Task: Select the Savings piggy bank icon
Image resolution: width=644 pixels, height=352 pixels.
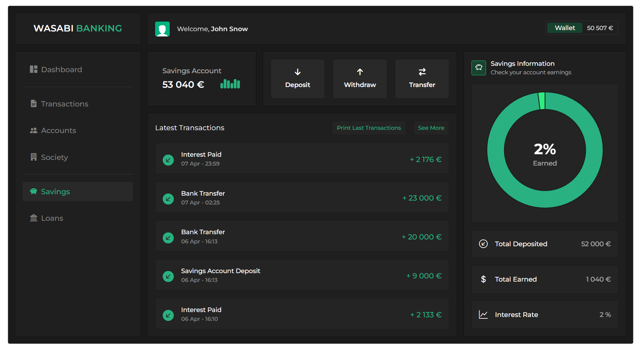Action: [x=34, y=191]
